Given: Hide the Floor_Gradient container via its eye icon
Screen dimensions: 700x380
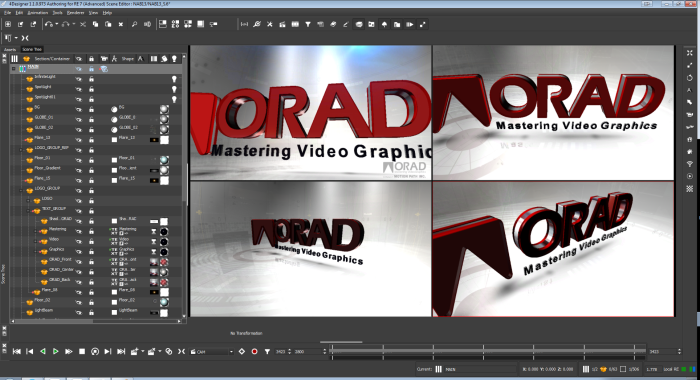Looking at the screenshot, I should coord(79,170).
